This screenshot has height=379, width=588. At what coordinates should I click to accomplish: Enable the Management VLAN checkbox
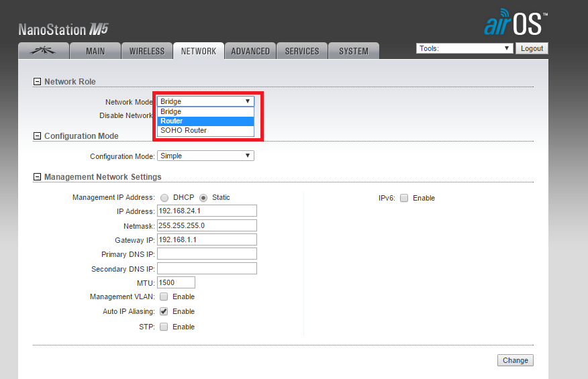pyautogui.click(x=164, y=296)
